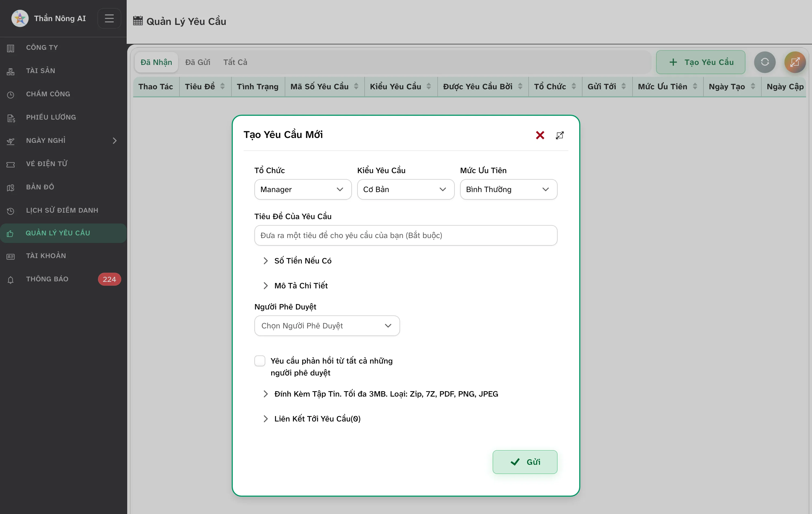Close the Tạo Yêu Cầu Mới dialog
The height and width of the screenshot is (514, 812).
pyautogui.click(x=540, y=135)
